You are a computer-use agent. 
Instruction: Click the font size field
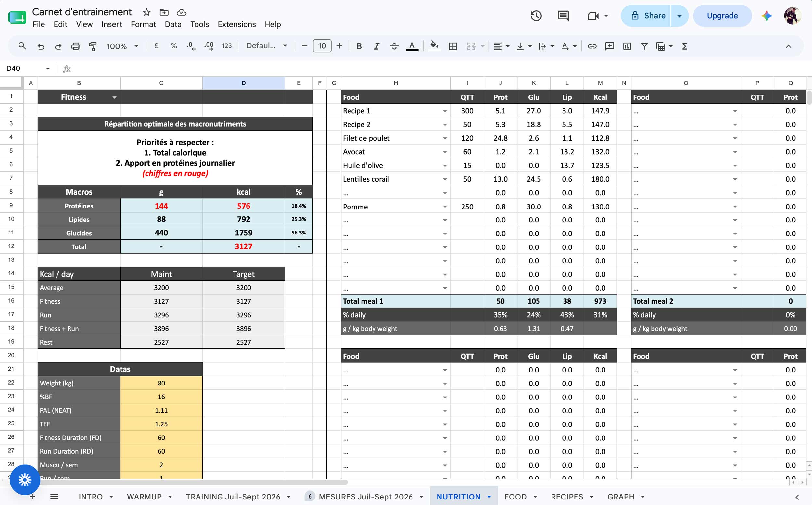point(322,46)
